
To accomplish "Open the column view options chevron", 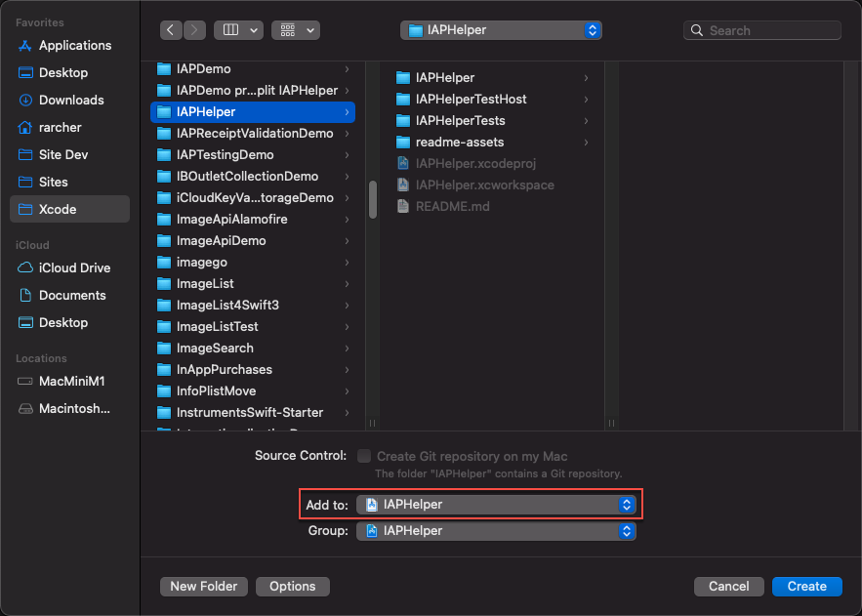I will (254, 30).
